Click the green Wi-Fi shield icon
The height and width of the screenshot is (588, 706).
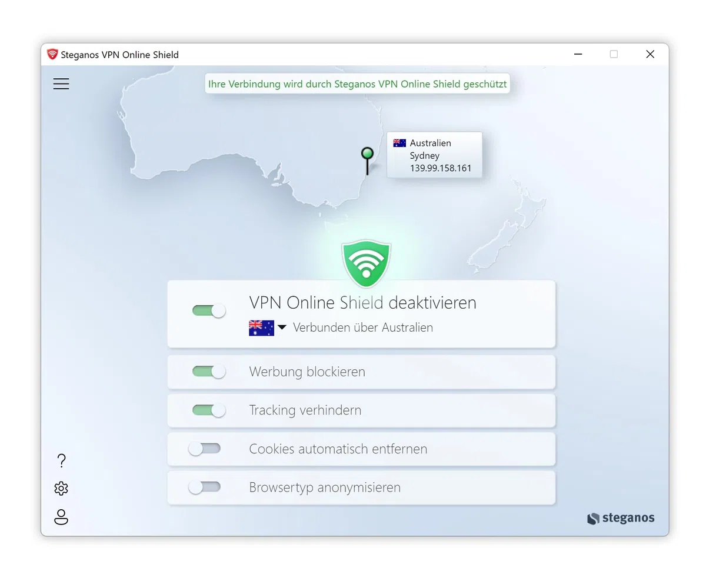coord(366,263)
